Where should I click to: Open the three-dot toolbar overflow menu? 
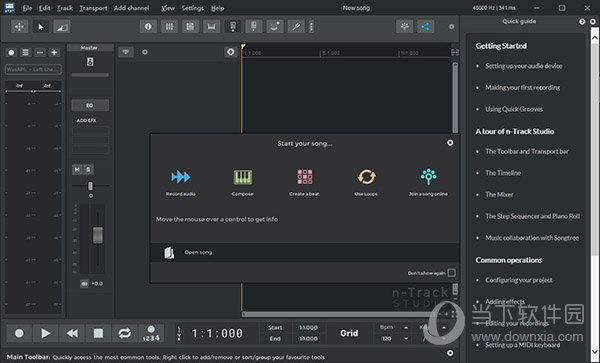coord(311,26)
